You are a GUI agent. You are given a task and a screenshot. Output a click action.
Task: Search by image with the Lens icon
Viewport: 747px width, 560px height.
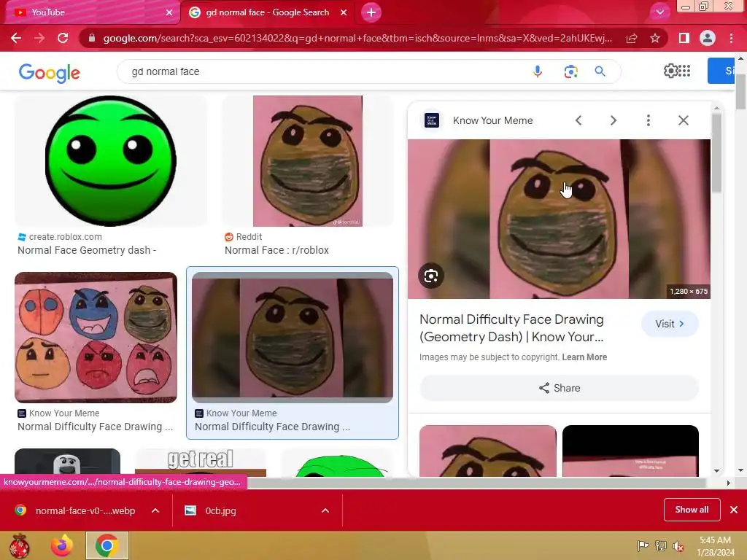tap(570, 71)
